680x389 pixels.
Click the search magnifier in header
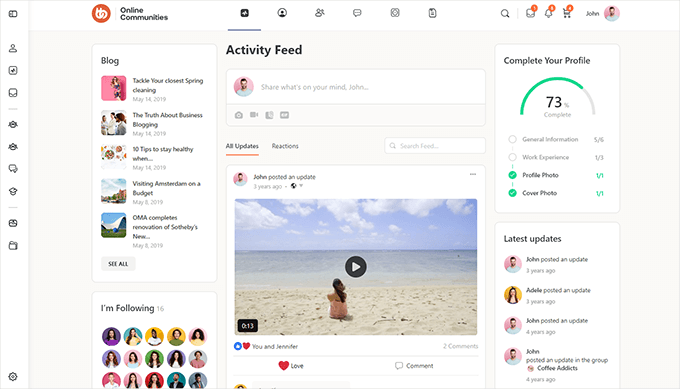(x=505, y=13)
